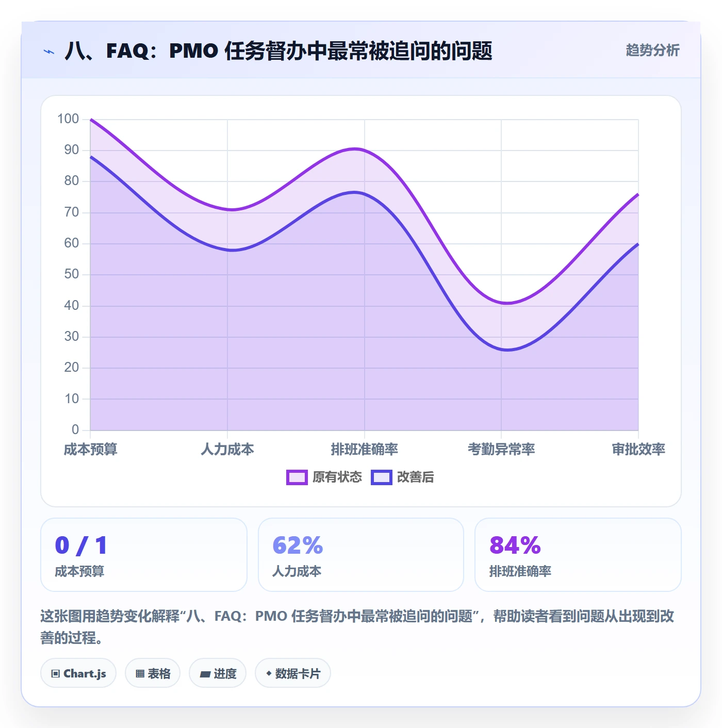Click the 100 y-axis value
This screenshot has height=728, width=722.
(68, 119)
